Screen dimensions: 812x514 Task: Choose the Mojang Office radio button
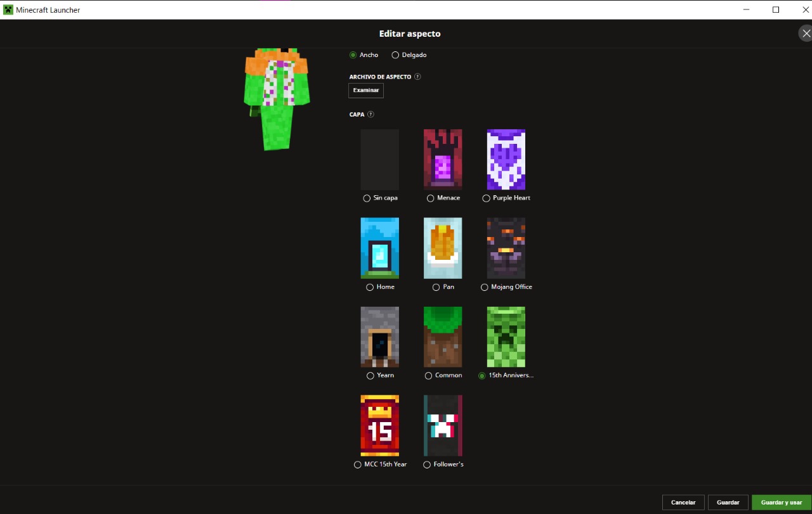485,287
